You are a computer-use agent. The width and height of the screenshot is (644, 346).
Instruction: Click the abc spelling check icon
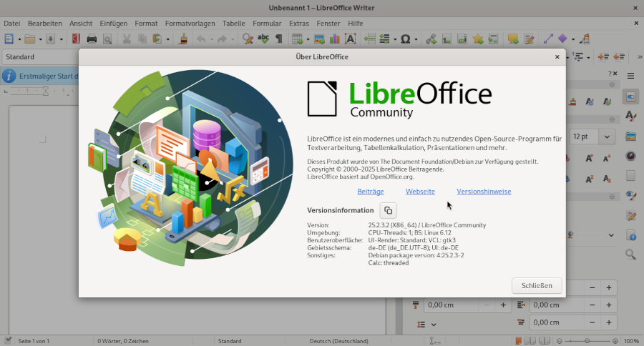point(263,39)
